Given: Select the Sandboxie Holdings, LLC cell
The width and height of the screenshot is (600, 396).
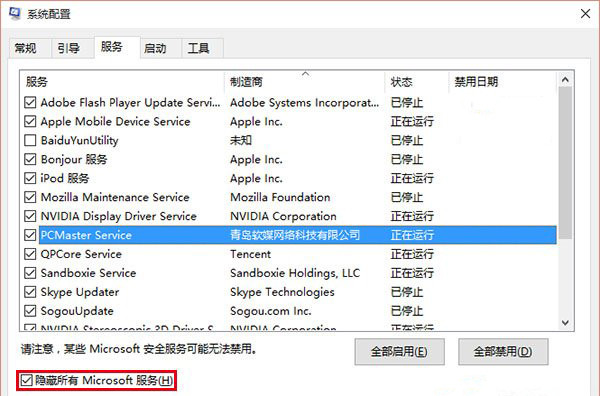Looking at the screenshot, I should click(295, 273).
